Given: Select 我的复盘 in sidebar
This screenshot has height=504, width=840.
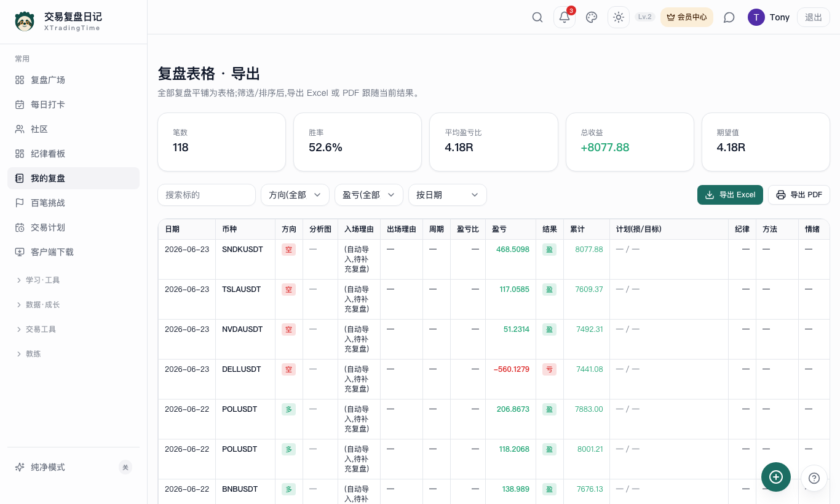Looking at the screenshot, I should coord(73,178).
